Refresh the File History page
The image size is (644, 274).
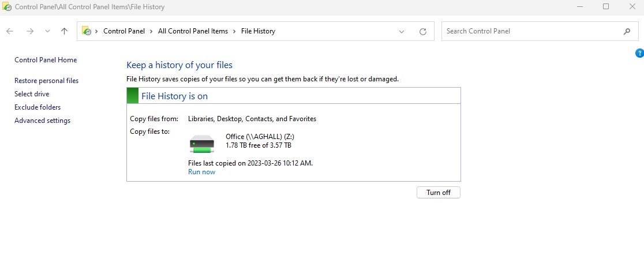pyautogui.click(x=423, y=32)
